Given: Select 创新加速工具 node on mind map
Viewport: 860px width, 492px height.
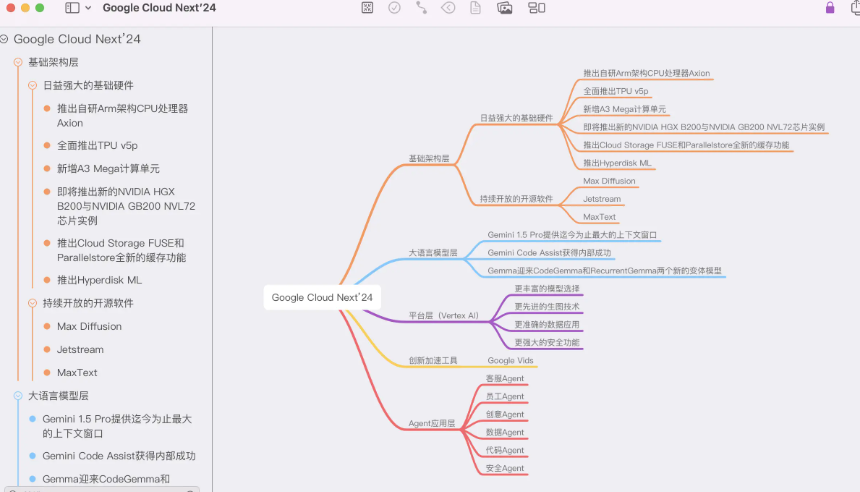Looking at the screenshot, I should [433, 360].
